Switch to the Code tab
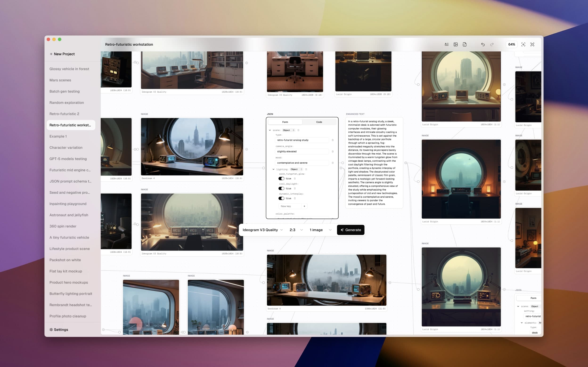 click(x=319, y=122)
